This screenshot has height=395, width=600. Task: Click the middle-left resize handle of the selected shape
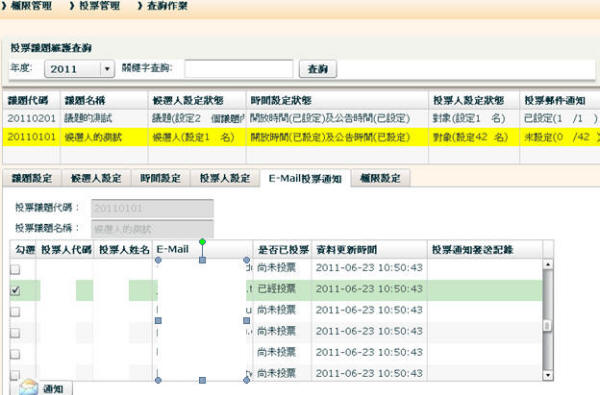tap(158, 320)
